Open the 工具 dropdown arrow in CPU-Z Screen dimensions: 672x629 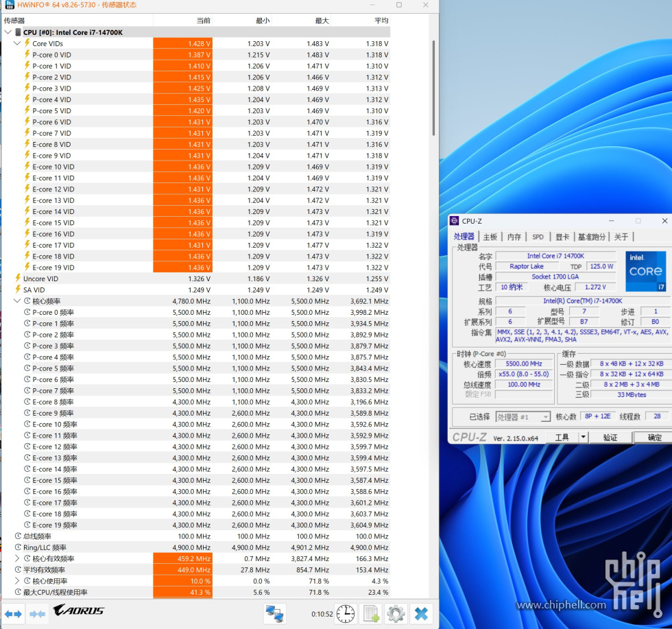[x=583, y=438]
